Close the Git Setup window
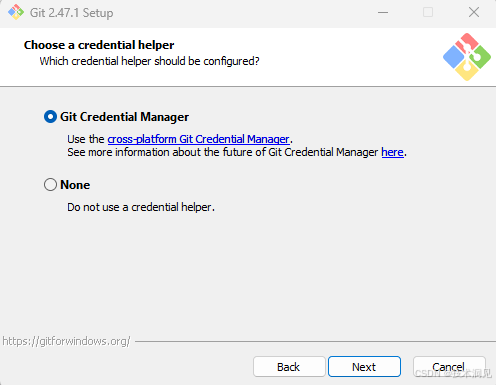Screen dimensions: 496x385 click(474, 13)
